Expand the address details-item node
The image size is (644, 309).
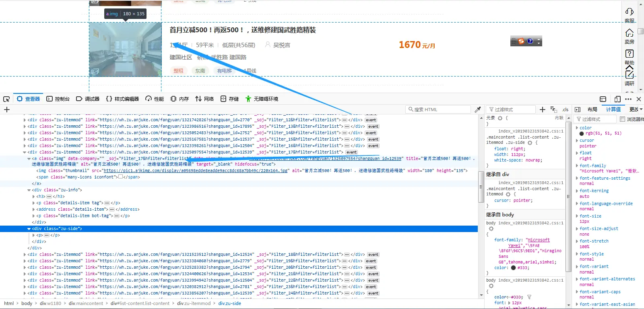pyautogui.click(x=33, y=209)
